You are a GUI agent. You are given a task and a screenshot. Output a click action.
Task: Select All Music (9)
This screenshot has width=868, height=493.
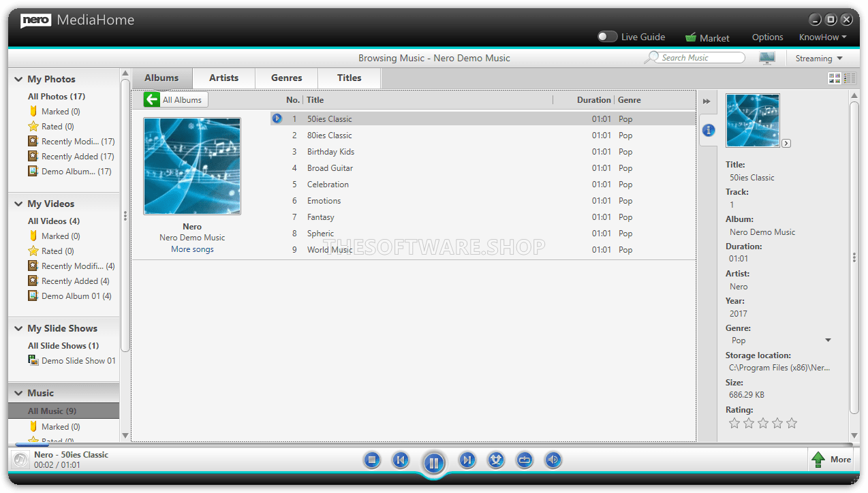[x=63, y=411]
